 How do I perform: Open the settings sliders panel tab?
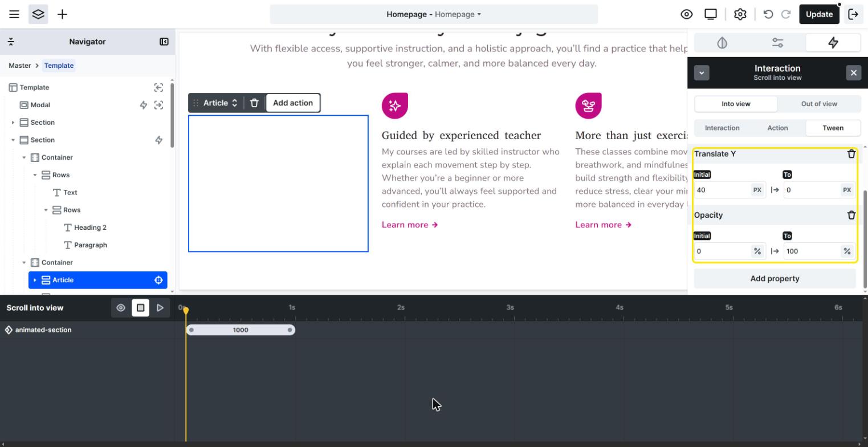pyautogui.click(x=778, y=43)
